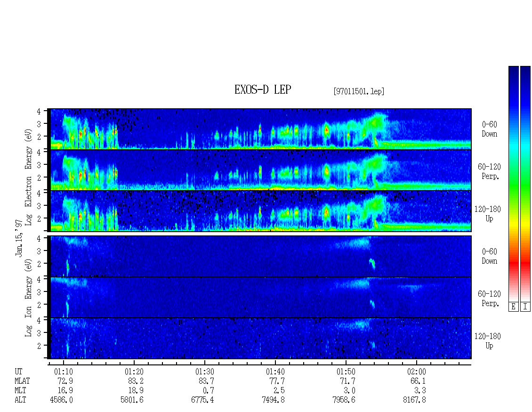Select the electron 120-180 Up spectrogram panel
This screenshot has height=412, width=532.
coord(261,211)
